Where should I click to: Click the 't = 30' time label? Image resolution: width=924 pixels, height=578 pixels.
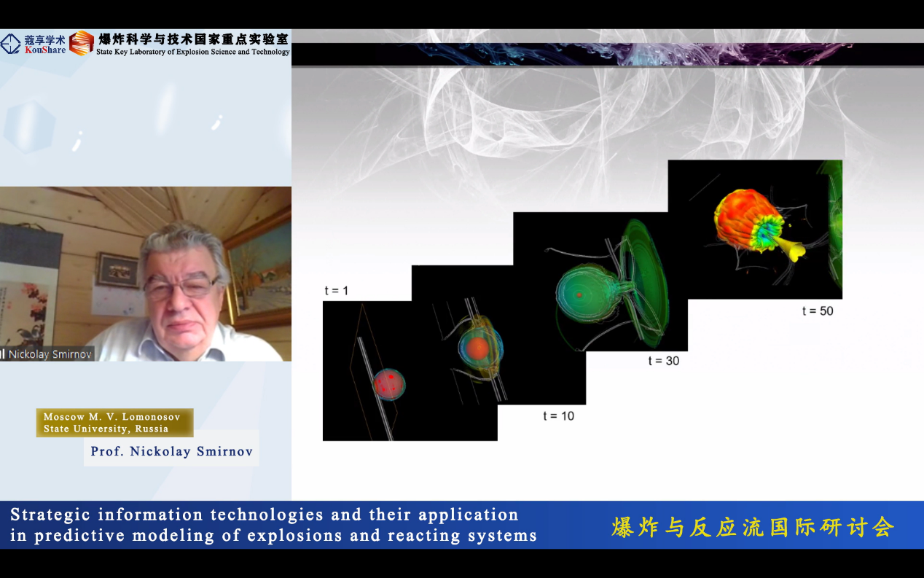663,361
